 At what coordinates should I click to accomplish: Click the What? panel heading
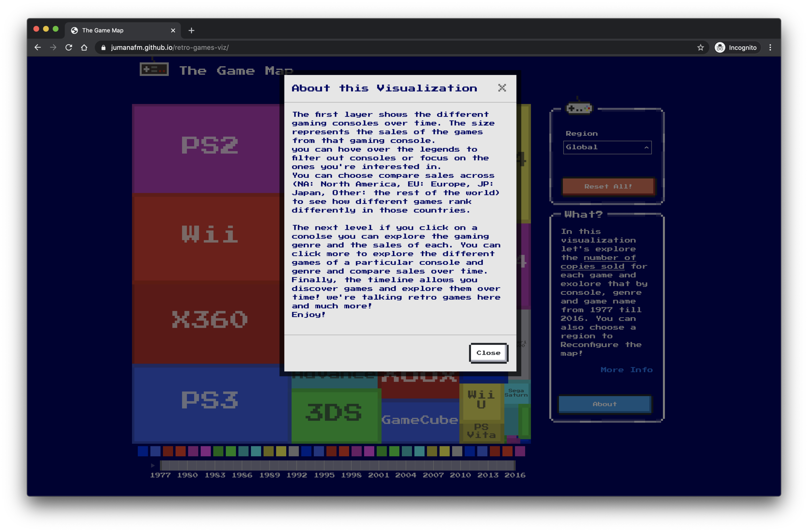[583, 215]
